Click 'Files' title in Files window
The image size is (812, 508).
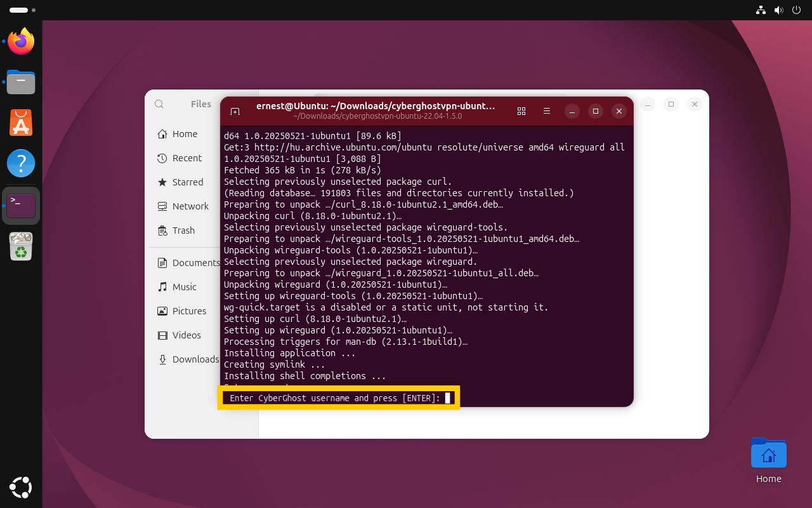point(201,104)
